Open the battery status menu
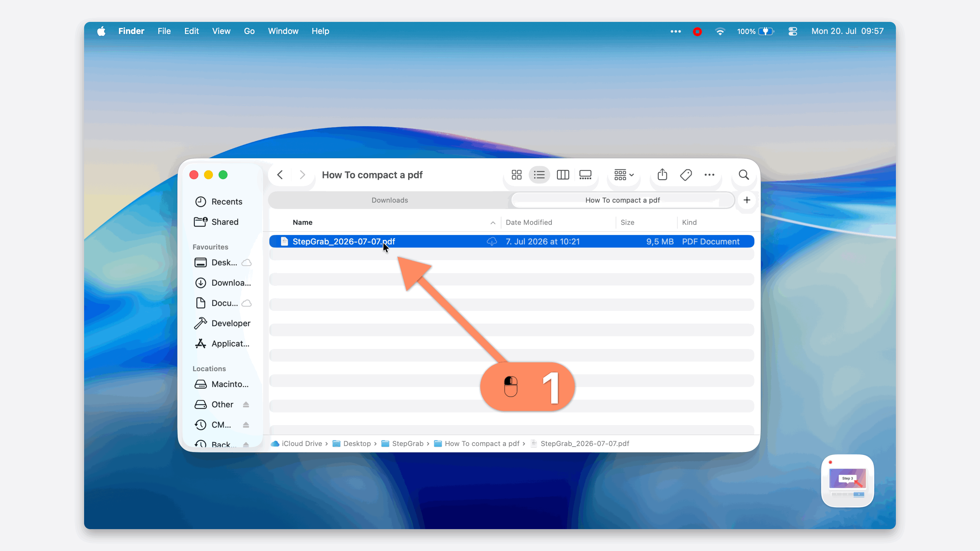 tap(756, 31)
